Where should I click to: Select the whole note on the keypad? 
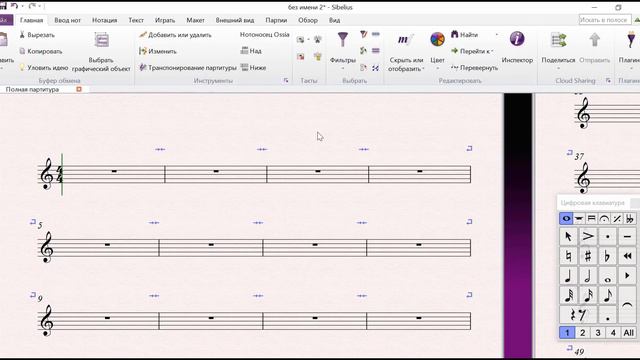(x=607, y=276)
